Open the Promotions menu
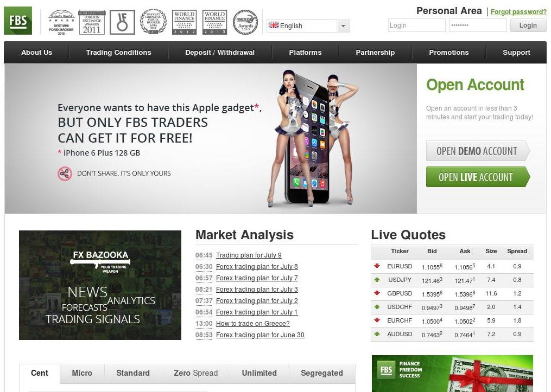 (449, 52)
